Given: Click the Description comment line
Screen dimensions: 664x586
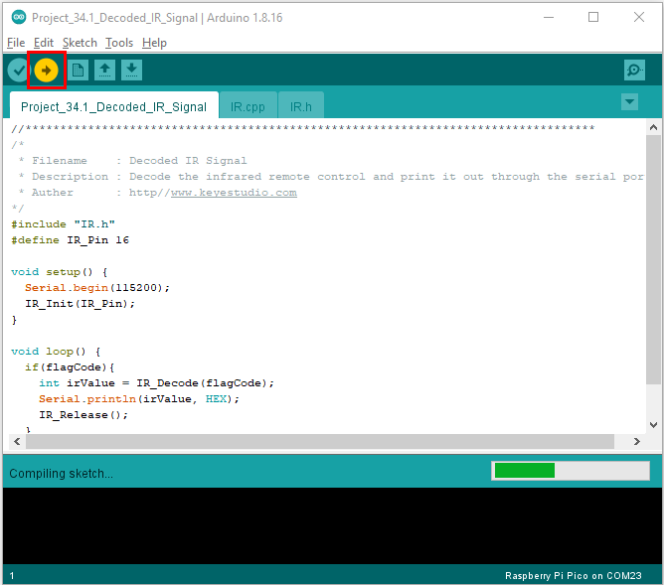Looking at the screenshot, I should tap(331, 177).
